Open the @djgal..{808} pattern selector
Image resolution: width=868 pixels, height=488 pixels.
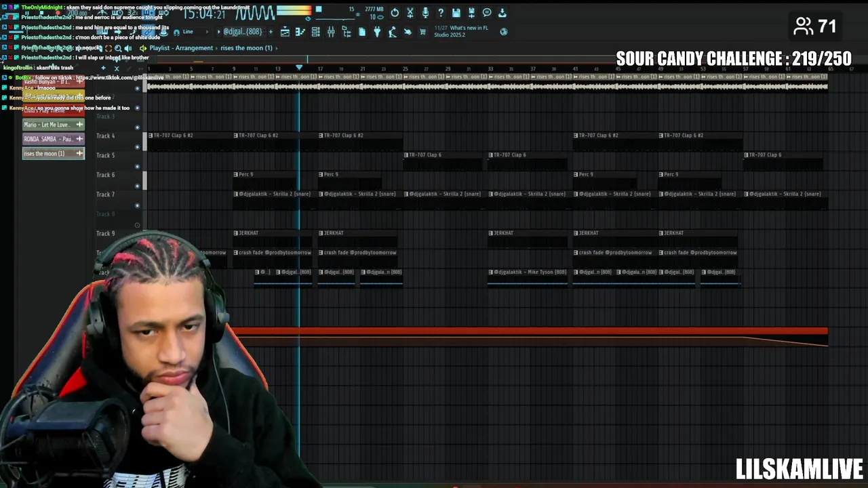pyautogui.click(x=243, y=32)
